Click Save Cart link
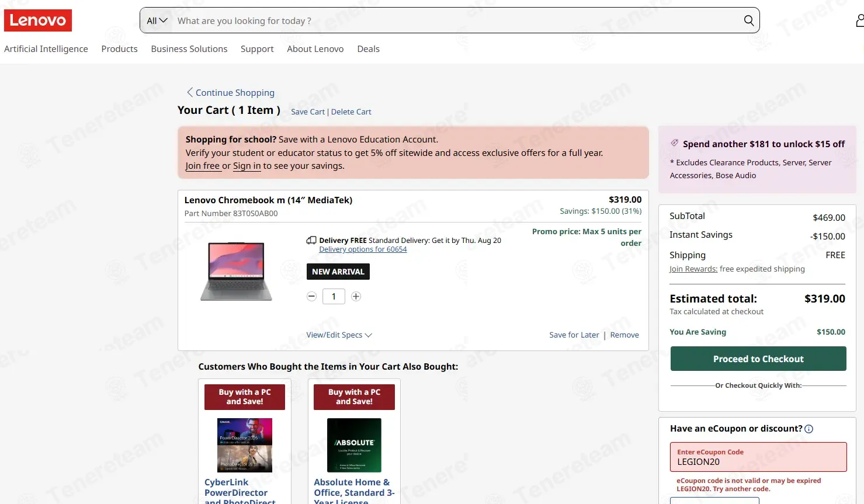 tap(308, 112)
